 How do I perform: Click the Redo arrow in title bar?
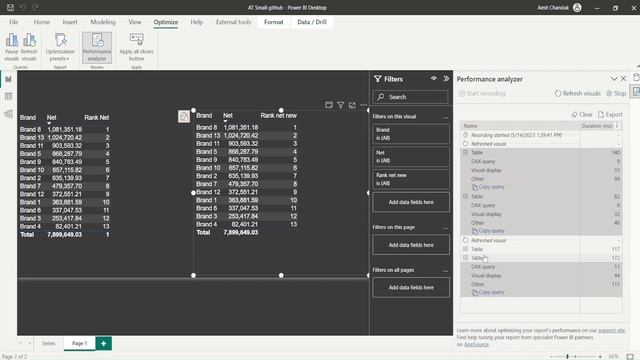tap(36, 7)
